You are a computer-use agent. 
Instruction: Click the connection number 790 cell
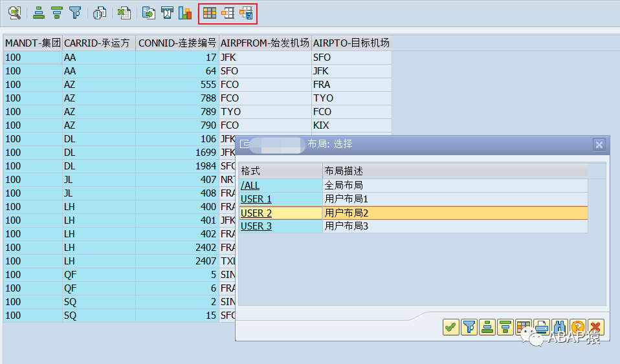click(x=177, y=125)
